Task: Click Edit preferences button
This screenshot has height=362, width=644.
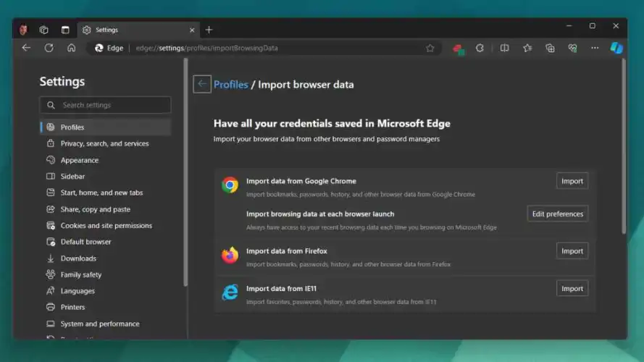Action: (557, 214)
